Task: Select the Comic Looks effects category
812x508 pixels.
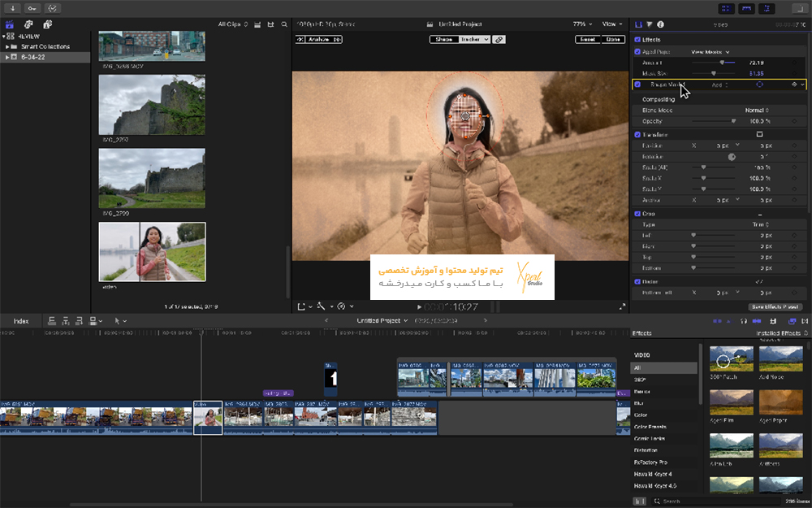Action: click(650, 439)
